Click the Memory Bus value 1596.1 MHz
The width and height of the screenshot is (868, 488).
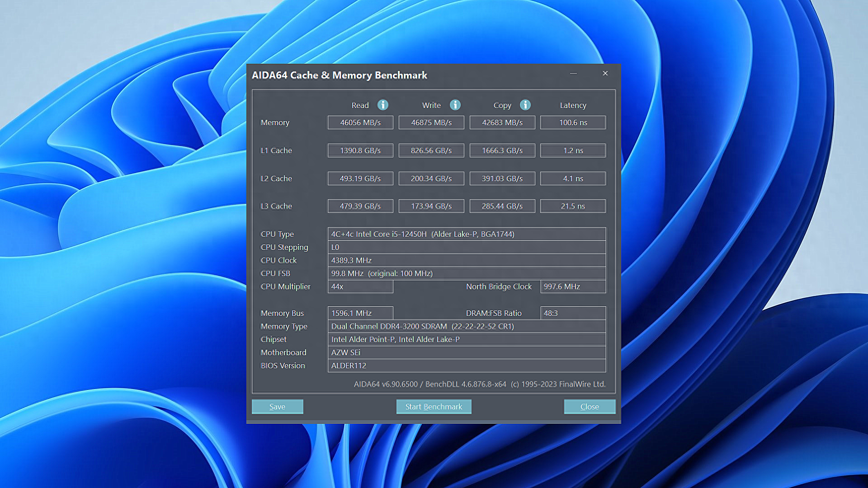tap(360, 313)
